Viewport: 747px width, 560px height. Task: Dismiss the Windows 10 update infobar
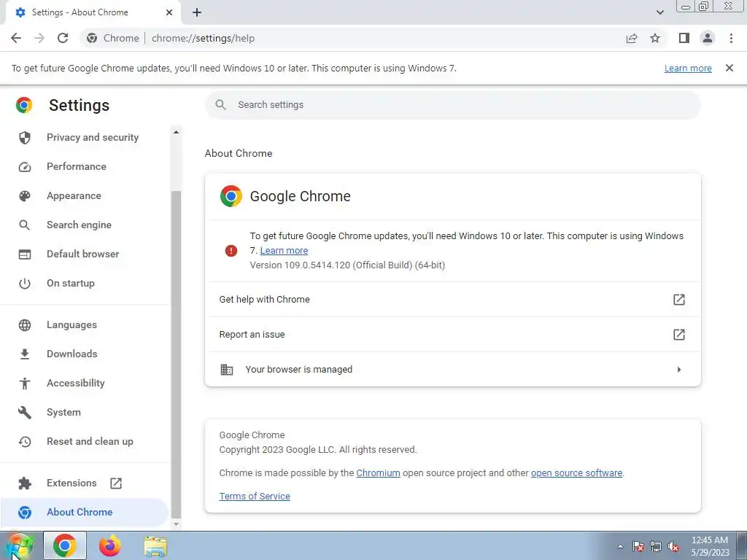coord(729,68)
